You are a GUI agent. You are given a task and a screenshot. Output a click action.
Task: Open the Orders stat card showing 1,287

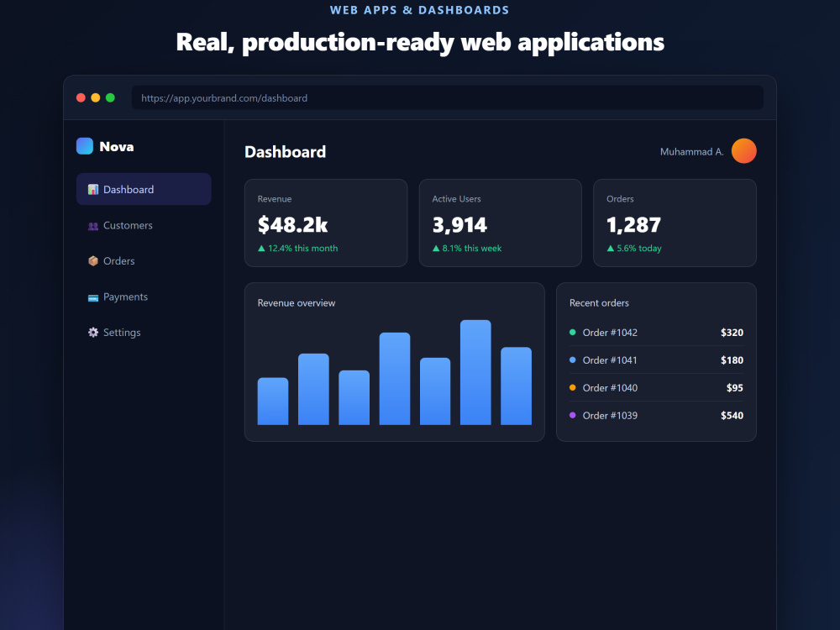675,223
